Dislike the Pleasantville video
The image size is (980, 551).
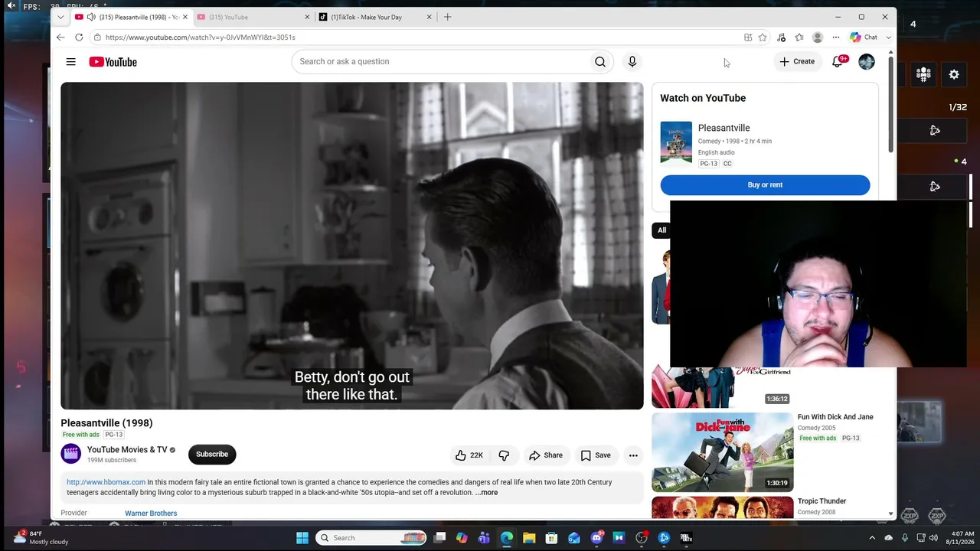pos(504,455)
